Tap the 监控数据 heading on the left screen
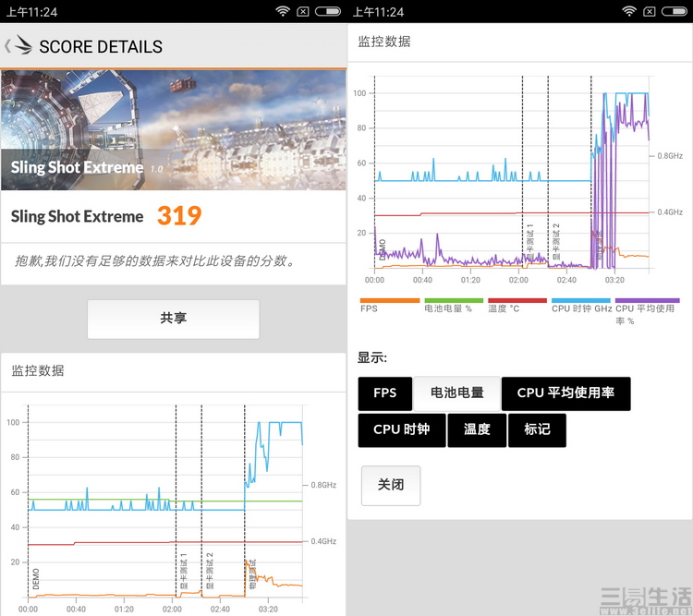This screenshot has width=693, height=616. pos(38,370)
